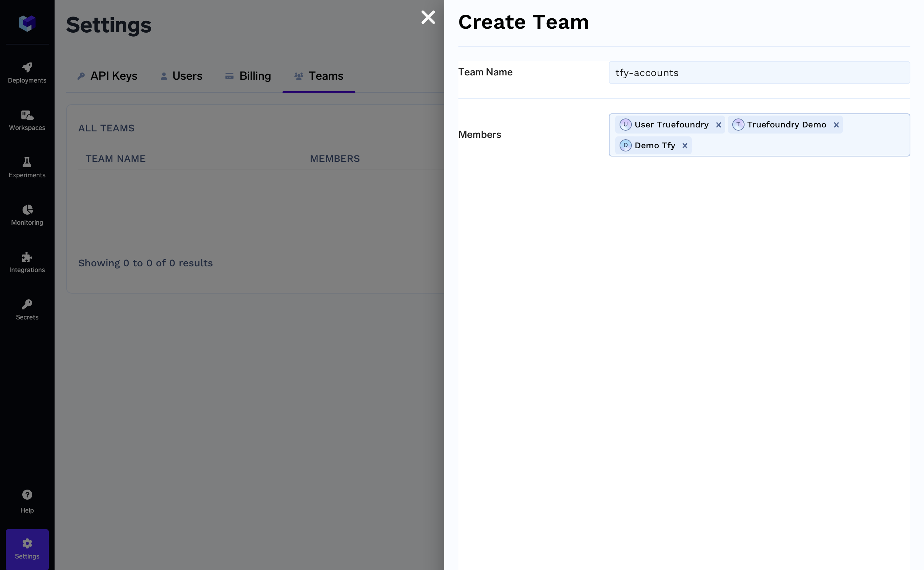
Task: Switch to the Users tab
Action: 181,76
